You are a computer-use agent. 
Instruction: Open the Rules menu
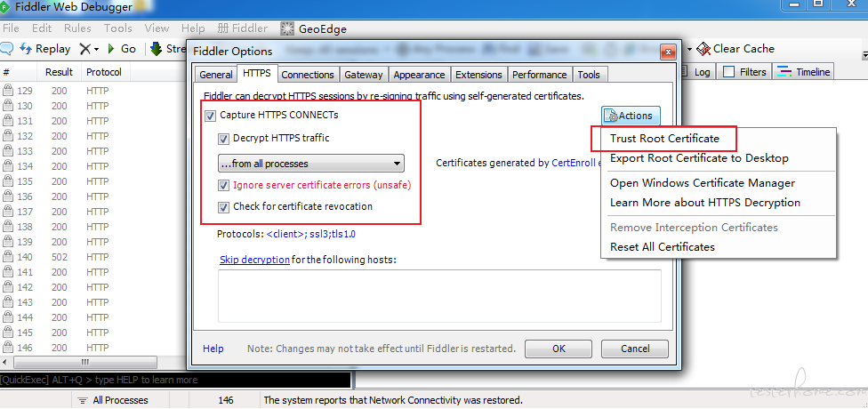[77, 28]
